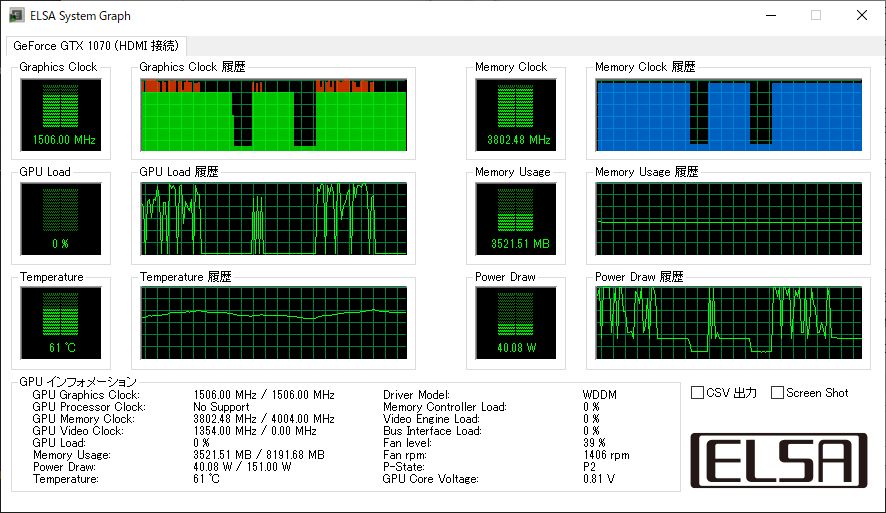Click the '3521.51 MB / 8191.68 MB' value
Viewport: 886px width, 513px height.
coord(259,455)
